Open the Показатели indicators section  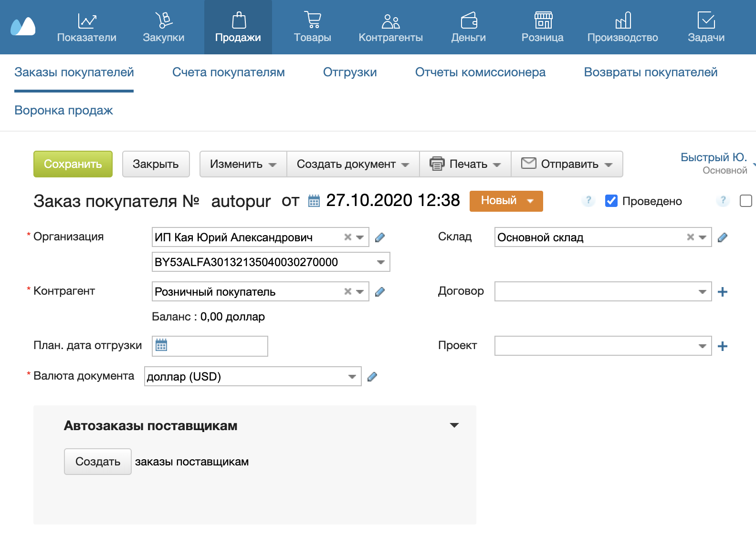coord(87,27)
